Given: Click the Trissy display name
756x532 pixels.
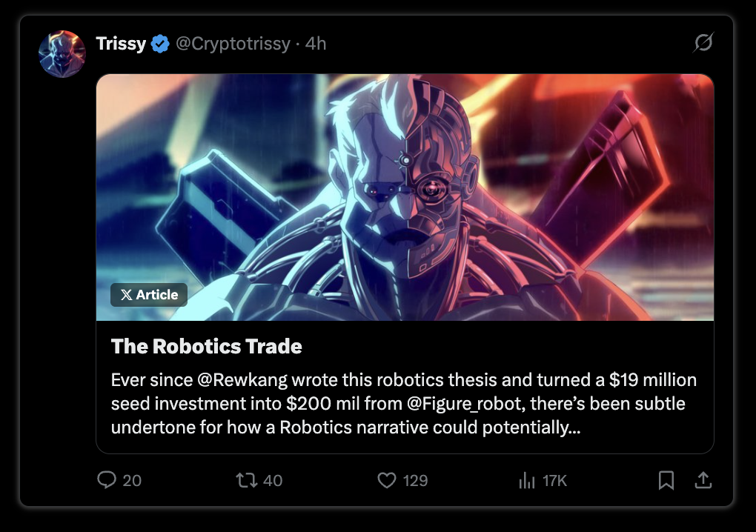Looking at the screenshot, I should 121,44.
